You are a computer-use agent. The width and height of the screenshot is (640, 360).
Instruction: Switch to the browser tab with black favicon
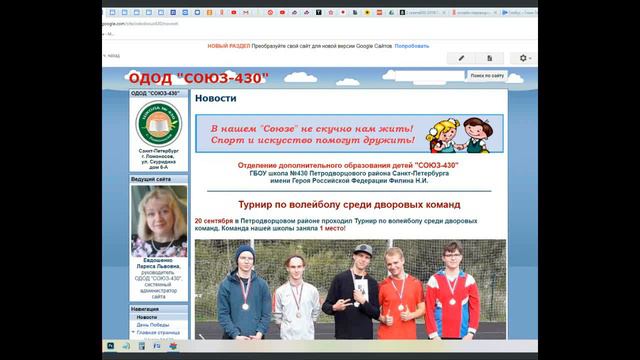[423, 13]
